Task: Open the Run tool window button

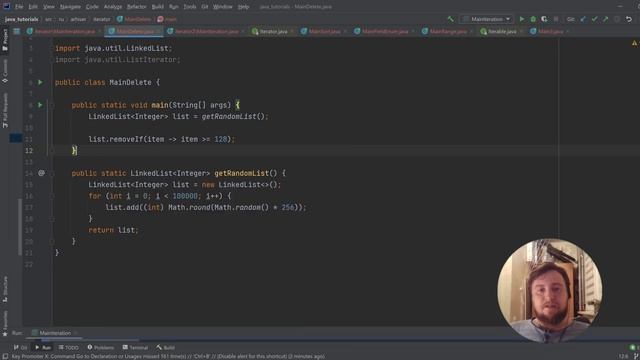Action: click(43, 347)
